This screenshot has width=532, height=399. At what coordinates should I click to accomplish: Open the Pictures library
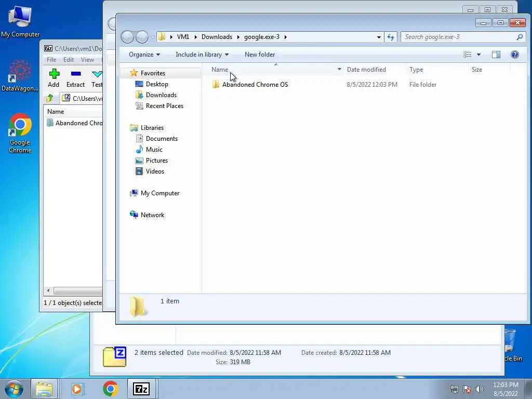(157, 161)
